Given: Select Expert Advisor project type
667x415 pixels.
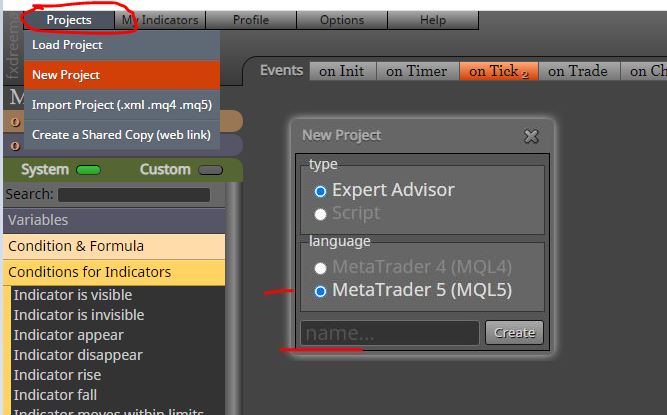Looking at the screenshot, I should (320, 191).
